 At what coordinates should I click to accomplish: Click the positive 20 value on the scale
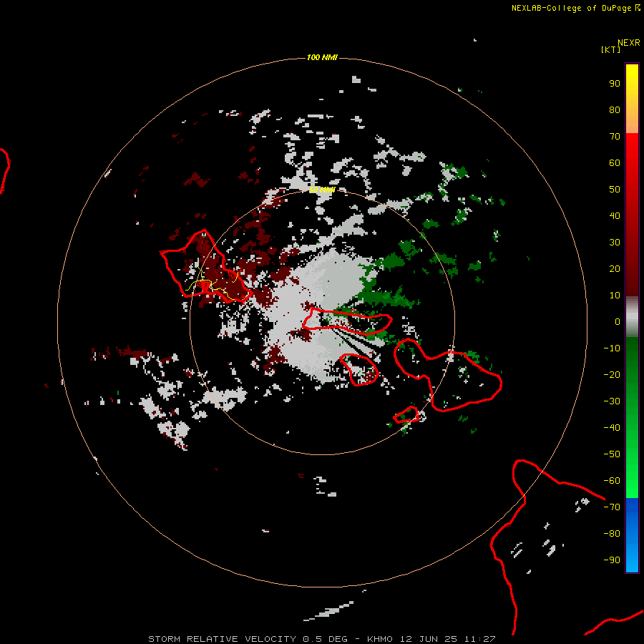click(x=615, y=268)
